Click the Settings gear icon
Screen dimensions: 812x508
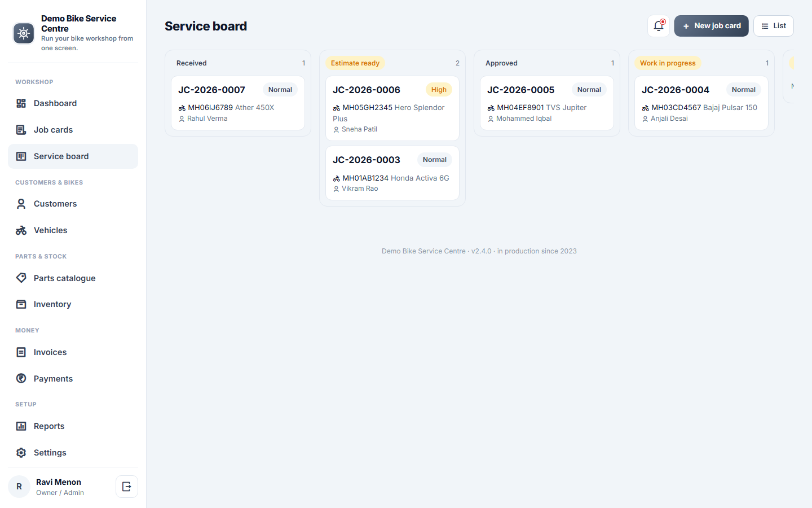pyautogui.click(x=21, y=453)
